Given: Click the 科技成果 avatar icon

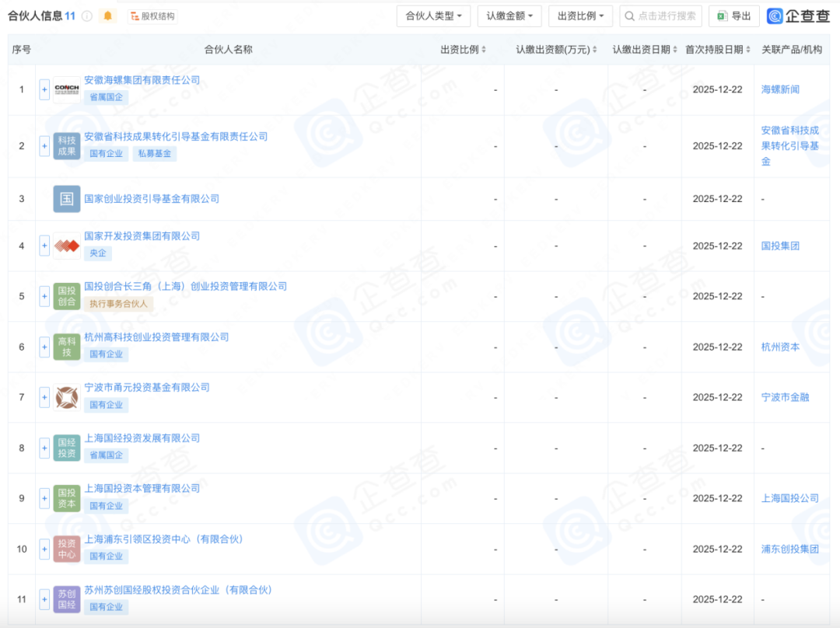Looking at the screenshot, I should pos(66,145).
